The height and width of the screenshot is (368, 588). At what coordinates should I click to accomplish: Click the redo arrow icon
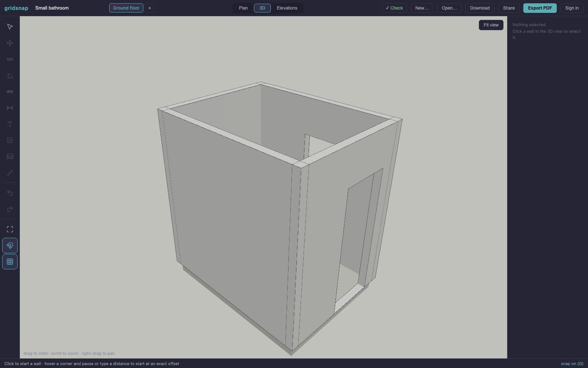coord(10,209)
